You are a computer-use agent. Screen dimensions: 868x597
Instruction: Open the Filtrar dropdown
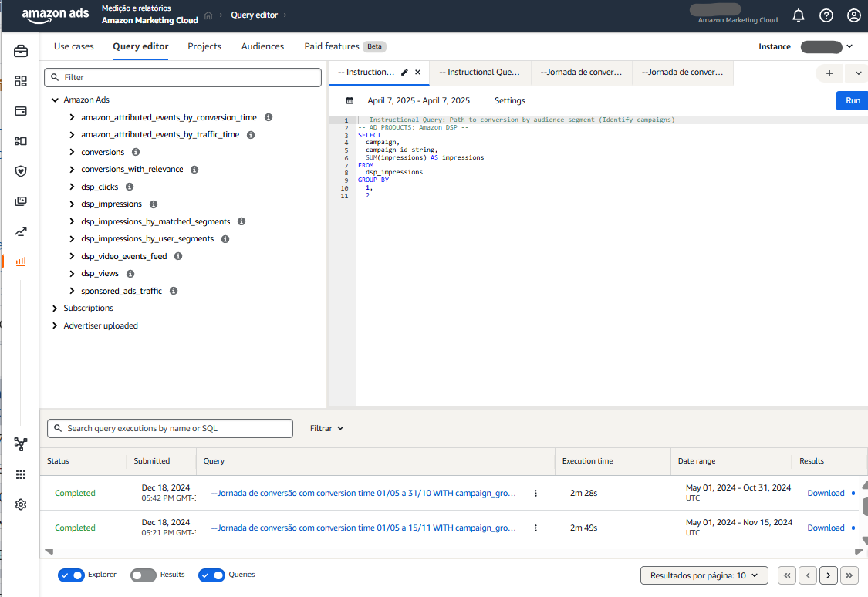tap(326, 428)
